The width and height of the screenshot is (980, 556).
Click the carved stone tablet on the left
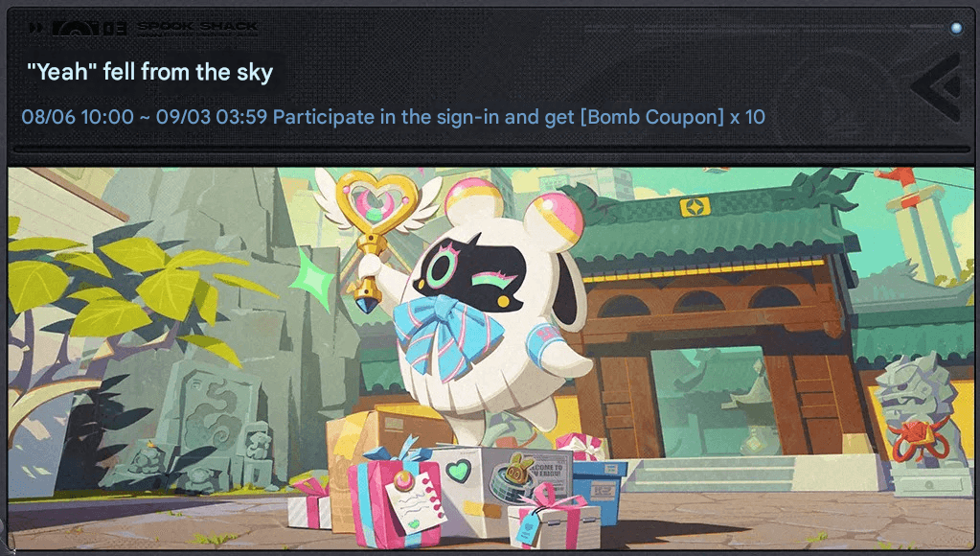click(x=208, y=426)
